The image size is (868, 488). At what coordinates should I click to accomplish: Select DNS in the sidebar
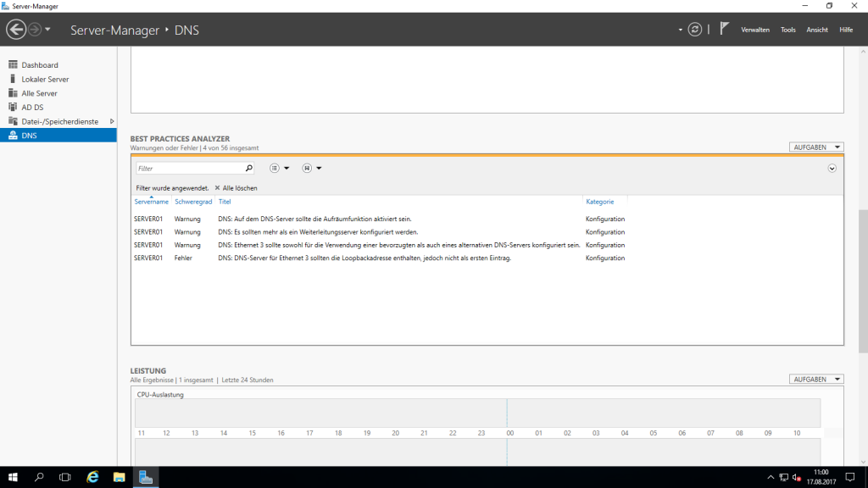[x=58, y=136]
